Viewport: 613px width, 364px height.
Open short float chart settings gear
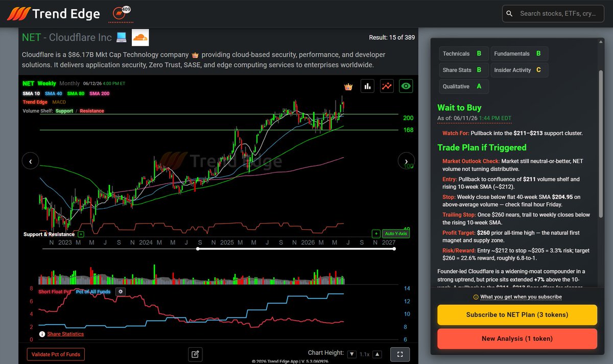coord(121,292)
